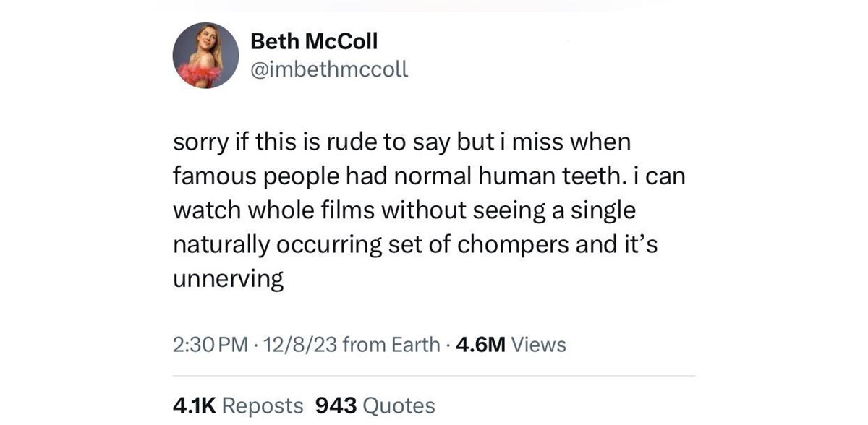Click the 4.1K repost count number

point(194,405)
